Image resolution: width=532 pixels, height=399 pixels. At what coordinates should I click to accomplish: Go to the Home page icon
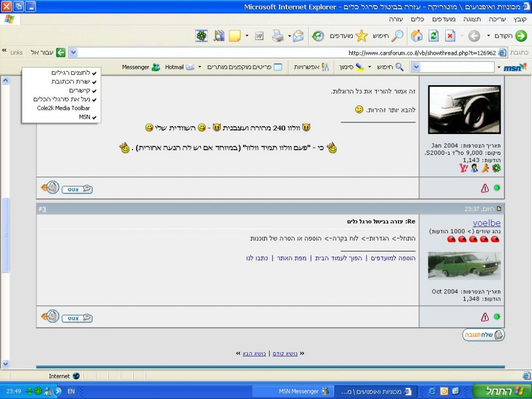417,36
